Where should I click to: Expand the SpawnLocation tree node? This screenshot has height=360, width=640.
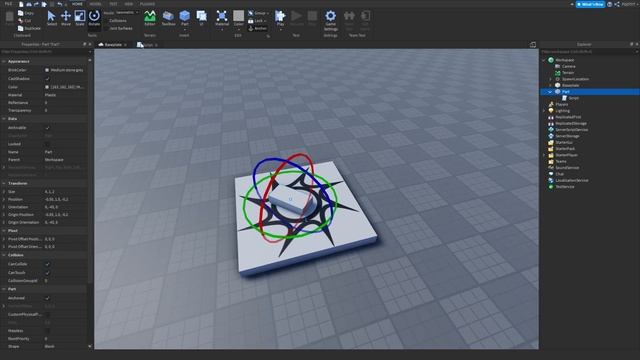550,79
